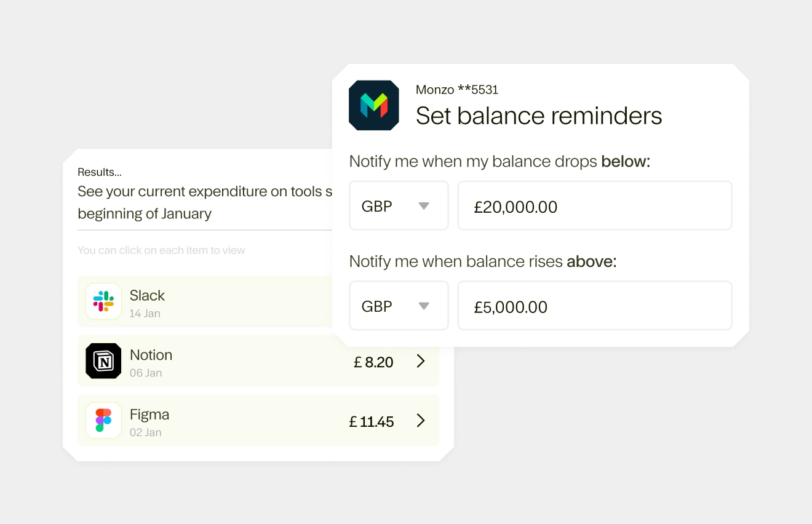Click the dropdown arrow on the second GBP selector
This screenshot has height=524, width=812.
(x=424, y=307)
